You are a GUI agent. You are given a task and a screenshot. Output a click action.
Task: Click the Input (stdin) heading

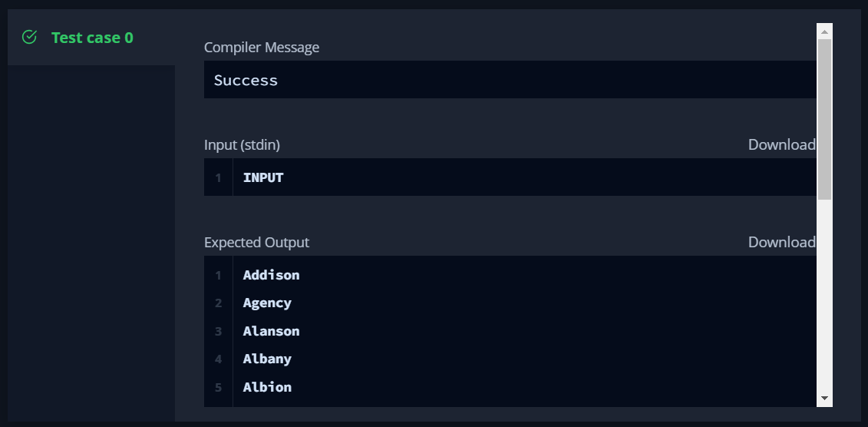242,144
